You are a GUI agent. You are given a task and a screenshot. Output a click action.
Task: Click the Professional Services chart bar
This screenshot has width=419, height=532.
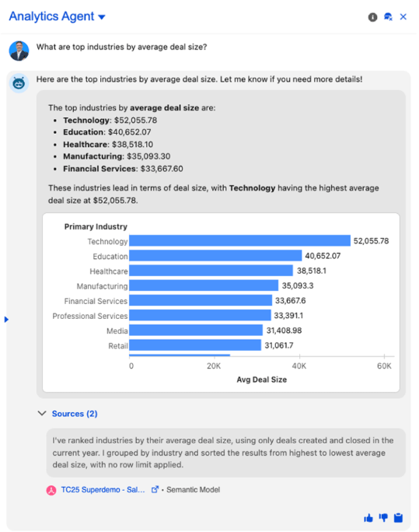(200, 315)
